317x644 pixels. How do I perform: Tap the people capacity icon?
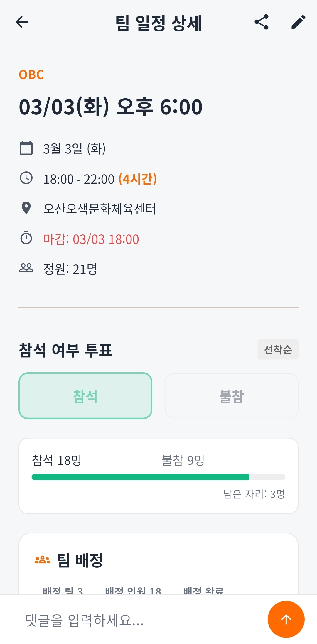26,268
